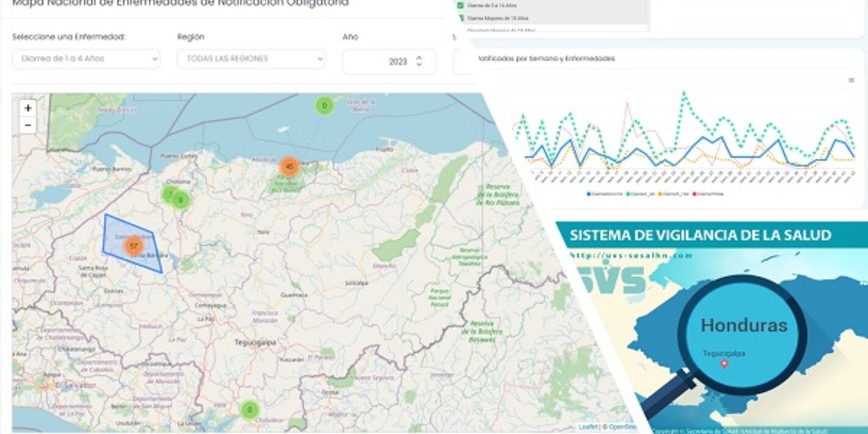Toggle the Diarrea de 5 a 14 Años checkbox
Screen dimensions: 868x434
tap(461, 5)
